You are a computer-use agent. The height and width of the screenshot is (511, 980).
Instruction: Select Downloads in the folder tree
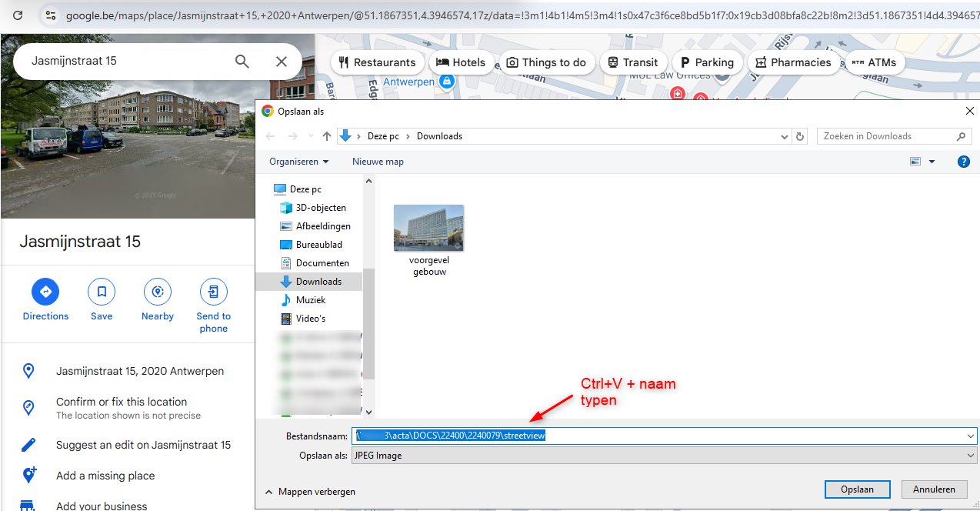tap(311, 282)
